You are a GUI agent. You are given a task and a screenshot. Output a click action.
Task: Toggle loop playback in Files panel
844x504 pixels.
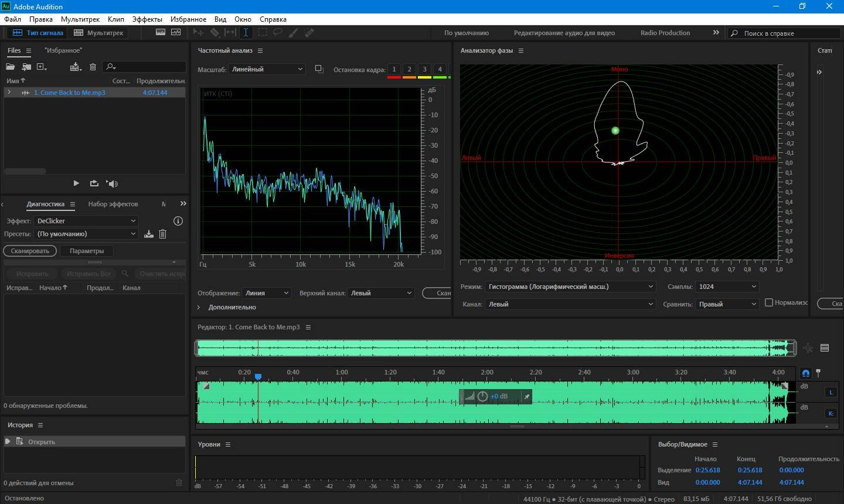(94, 183)
